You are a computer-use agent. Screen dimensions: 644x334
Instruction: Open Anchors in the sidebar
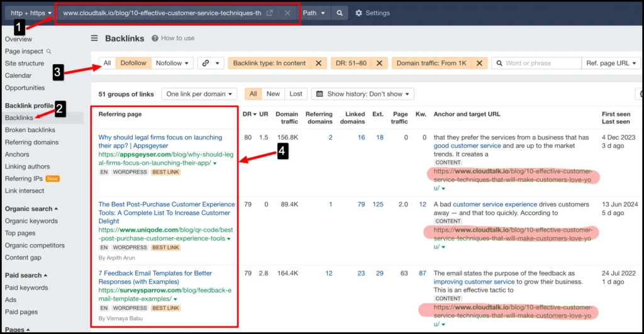[17, 155]
